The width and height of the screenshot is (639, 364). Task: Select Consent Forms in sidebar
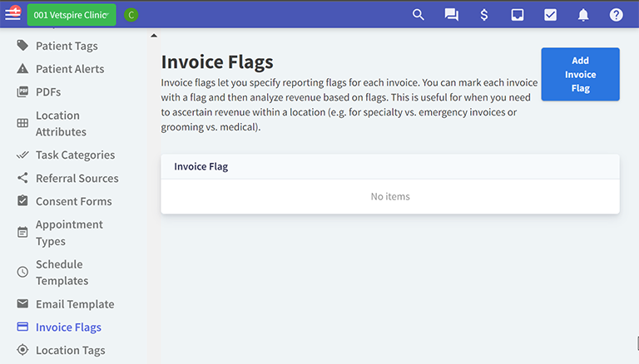(x=73, y=202)
